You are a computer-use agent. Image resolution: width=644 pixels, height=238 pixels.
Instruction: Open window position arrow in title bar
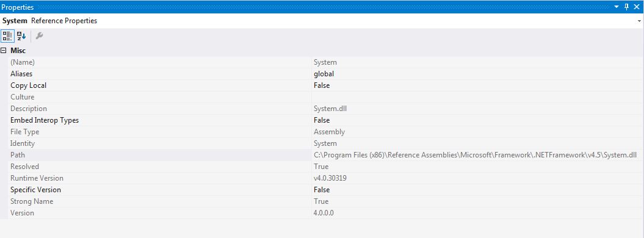(x=617, y=7)
